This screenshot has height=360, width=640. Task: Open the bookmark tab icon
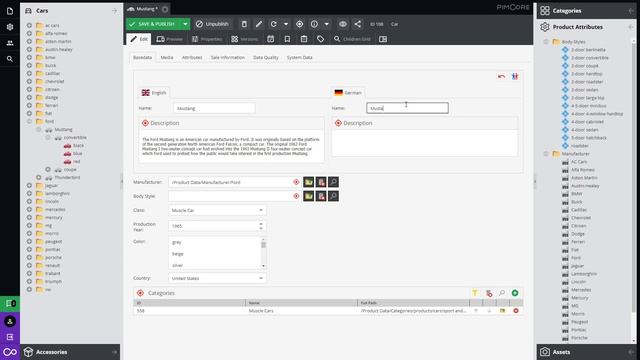[x=287, y=39]
